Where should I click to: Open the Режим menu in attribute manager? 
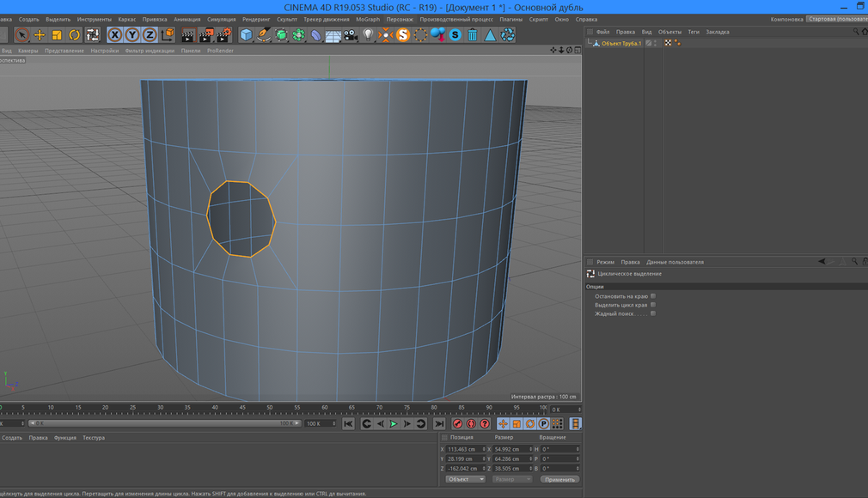pos(605,262)
